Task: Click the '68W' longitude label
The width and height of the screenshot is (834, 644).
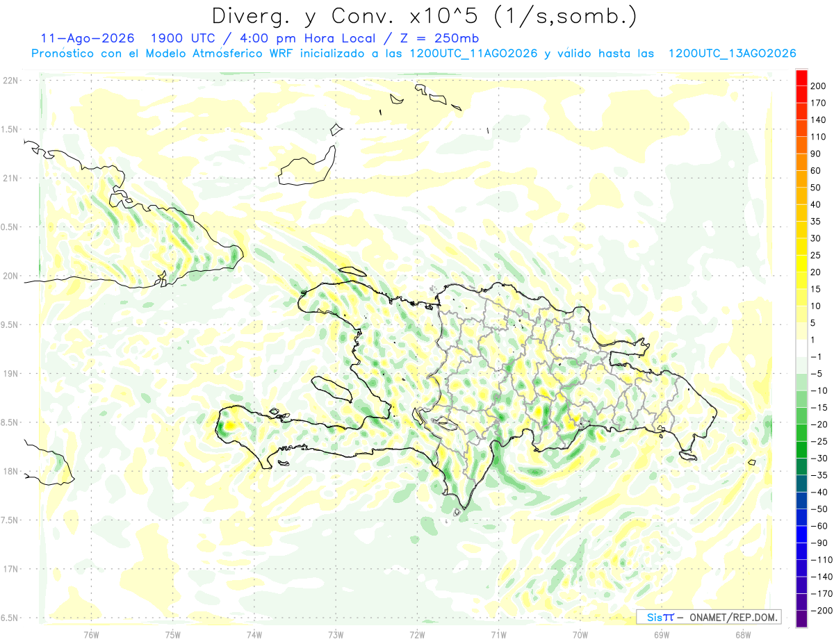Action: tap(743, 634)
